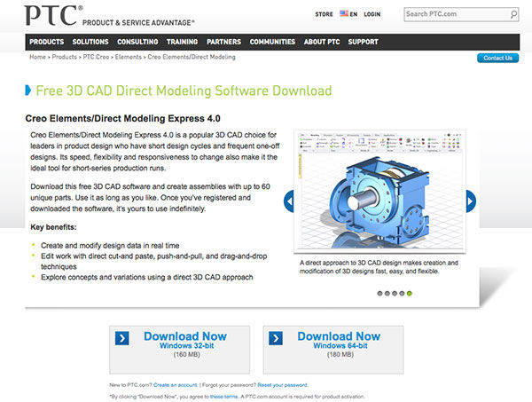Viewport: 532px width, 402px height.
Task: Open the Solutions menu
Action: click(x=90, y=42)
